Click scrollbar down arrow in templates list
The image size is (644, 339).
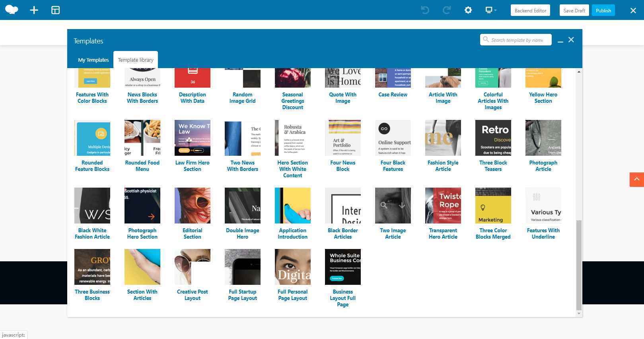(579, 314)
